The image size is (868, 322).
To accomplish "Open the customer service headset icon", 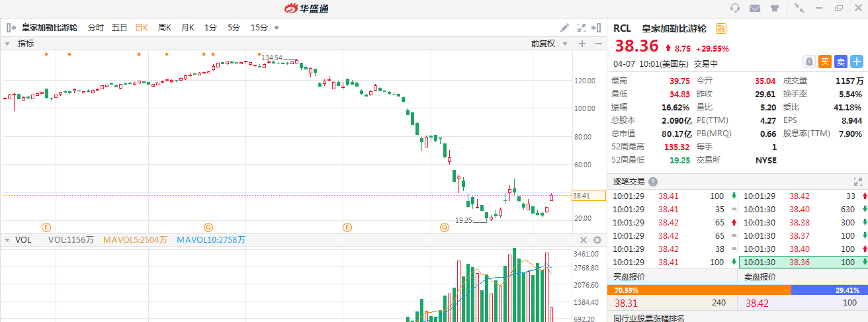I will coord(734,8).
